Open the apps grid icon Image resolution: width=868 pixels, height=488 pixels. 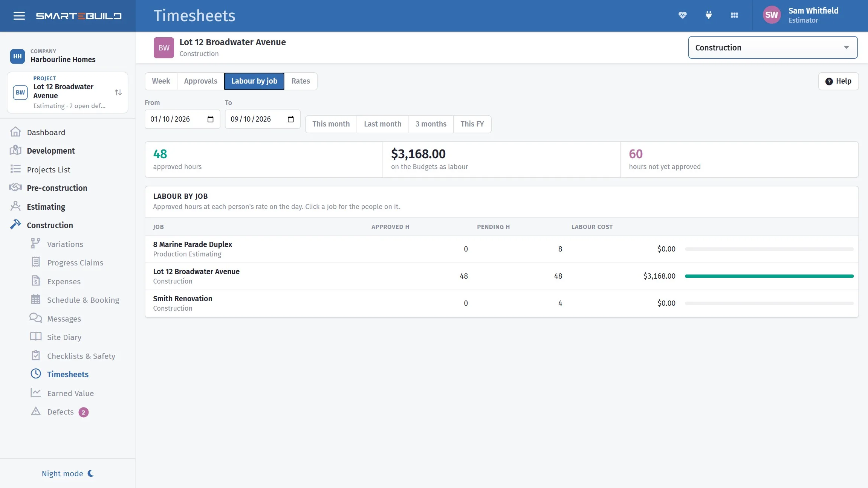point(734,15)
